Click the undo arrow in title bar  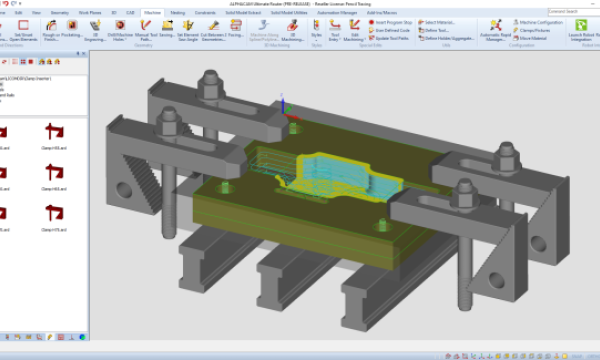click(5, 3)
